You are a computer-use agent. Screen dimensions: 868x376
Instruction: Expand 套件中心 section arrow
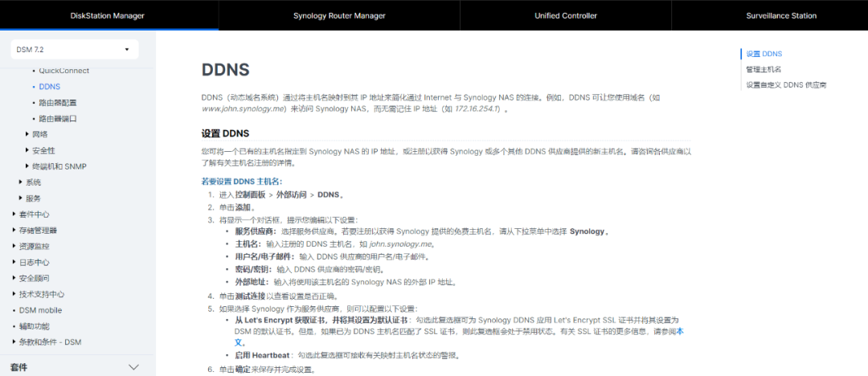pyautogui.click(x=14, y=215)
